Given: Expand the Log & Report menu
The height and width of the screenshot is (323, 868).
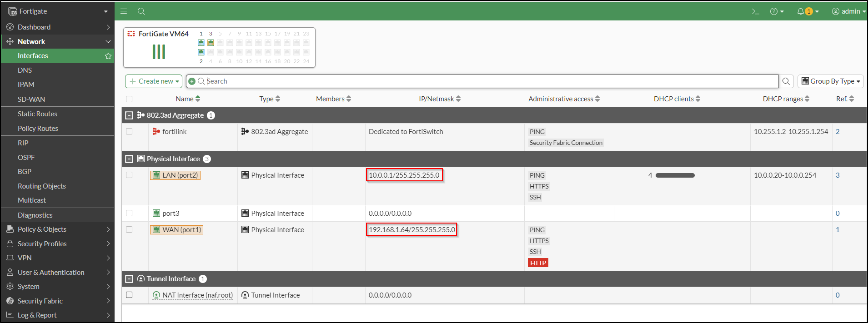Looking at the screenshot, I should pos(57,315).
